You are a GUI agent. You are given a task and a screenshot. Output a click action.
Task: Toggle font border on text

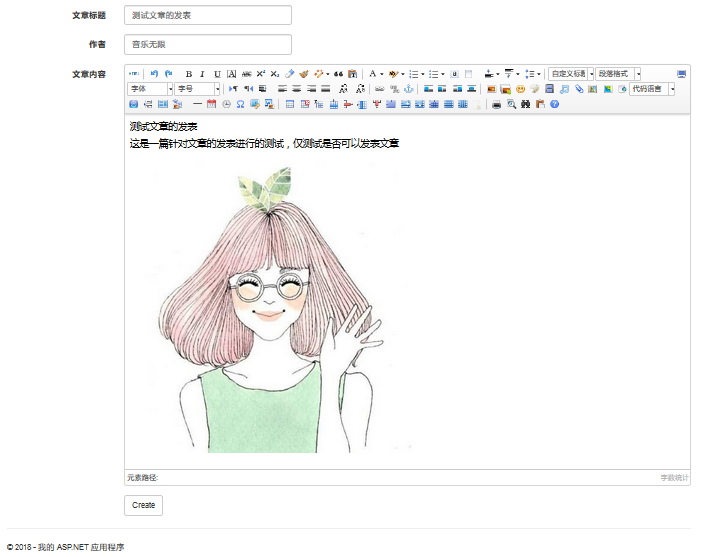click(232, 74)
